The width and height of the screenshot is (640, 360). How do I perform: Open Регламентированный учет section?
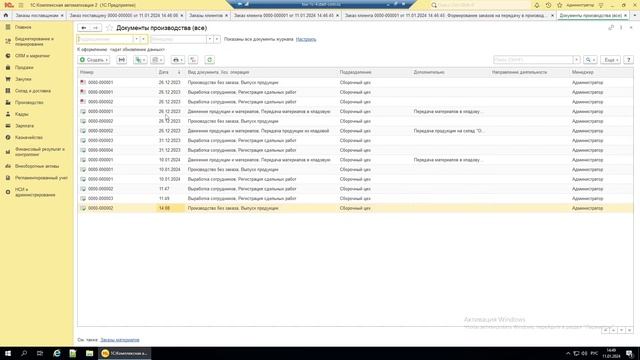click(41, 178)
